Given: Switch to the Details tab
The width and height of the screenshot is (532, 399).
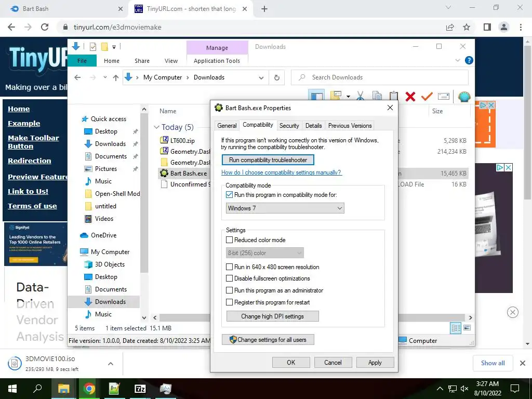Looking at the screenshot, I should point(313,126).
